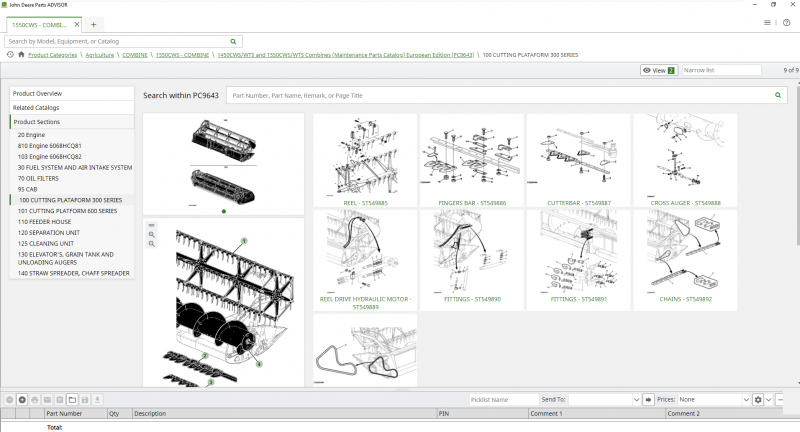The image size is (800, 432).
Task: Select 70 OIL FILTERS section
Action: (x=38, y=179)
